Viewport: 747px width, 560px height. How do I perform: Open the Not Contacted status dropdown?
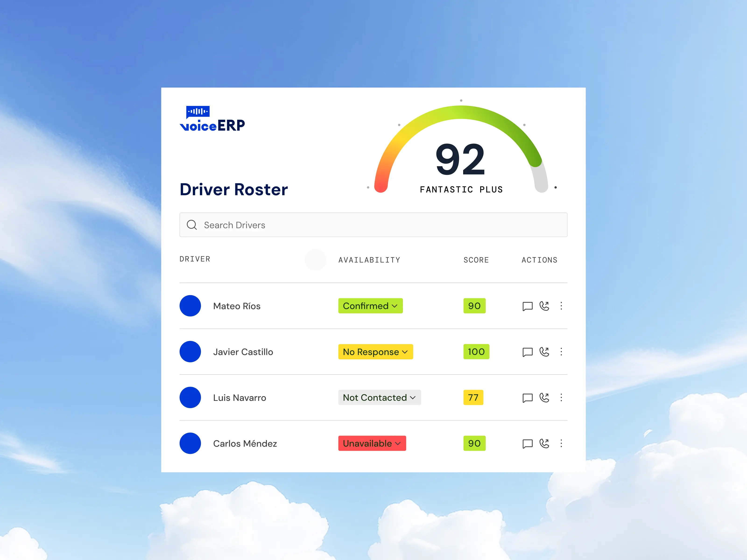click(x=379, y=398)
